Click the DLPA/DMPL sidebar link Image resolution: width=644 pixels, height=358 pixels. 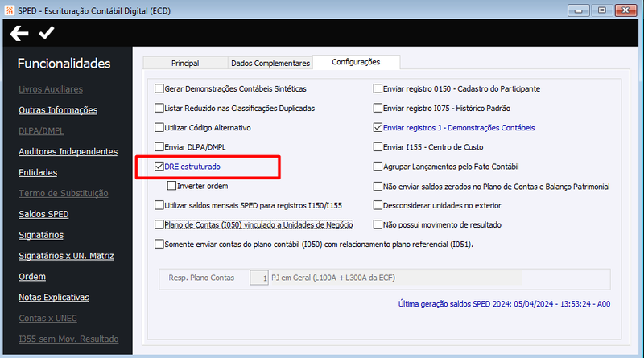[x=41, y=131]
